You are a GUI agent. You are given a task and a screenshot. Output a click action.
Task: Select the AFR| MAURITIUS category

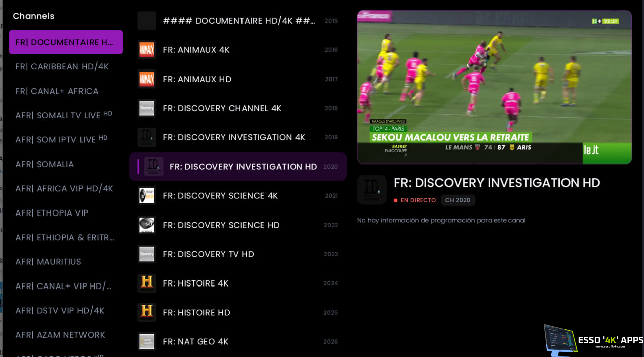(66, 262)
